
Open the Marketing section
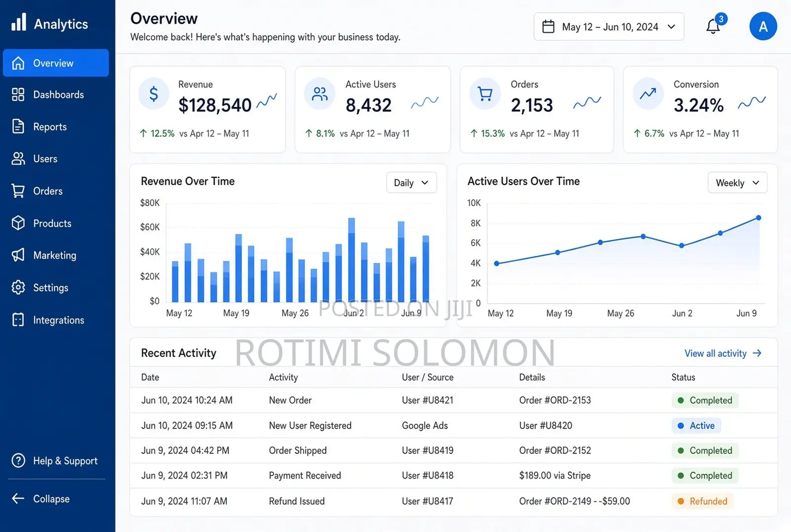tap(56, 255)
